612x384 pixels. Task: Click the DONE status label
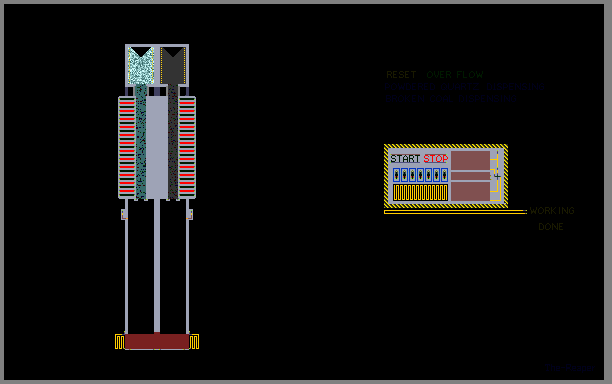click(x=551, y=227)
